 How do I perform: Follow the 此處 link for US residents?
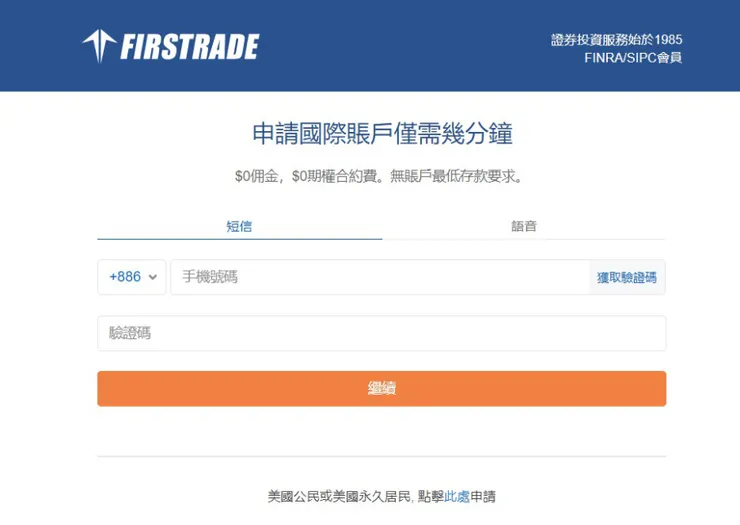tap(457, 496)
